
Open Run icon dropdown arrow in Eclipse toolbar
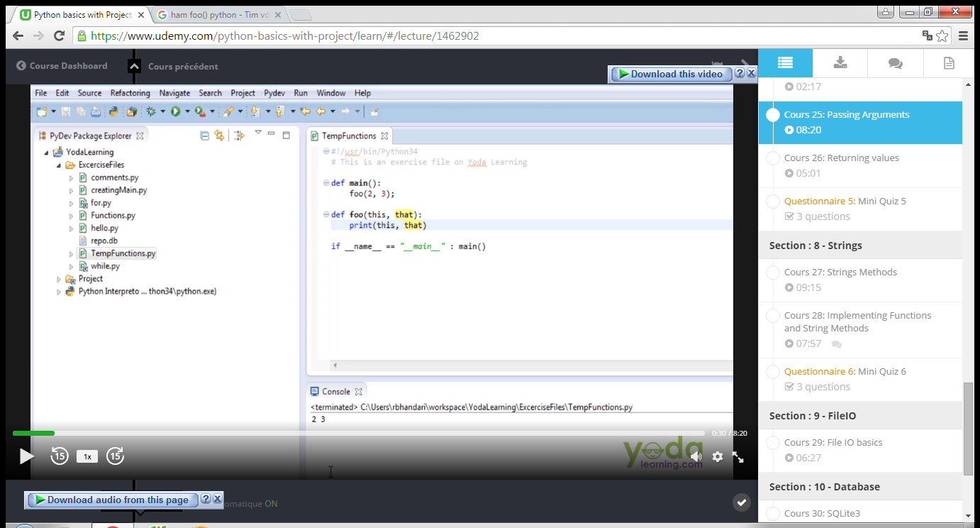(187, 111)
